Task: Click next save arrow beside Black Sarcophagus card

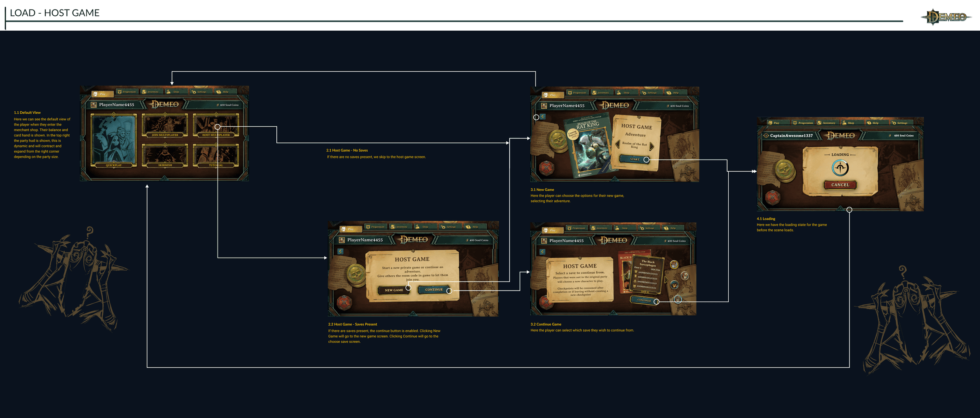Action: coord(666,280)
